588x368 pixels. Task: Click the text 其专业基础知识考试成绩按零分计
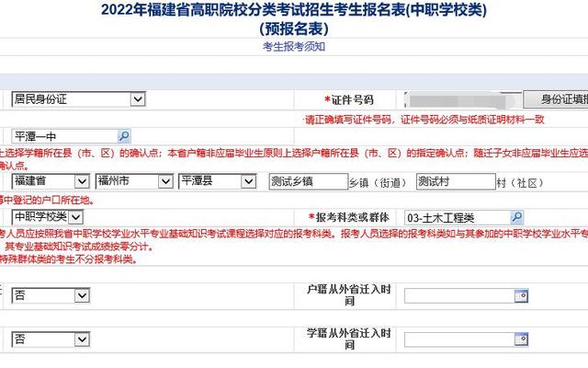coord(77,247)
